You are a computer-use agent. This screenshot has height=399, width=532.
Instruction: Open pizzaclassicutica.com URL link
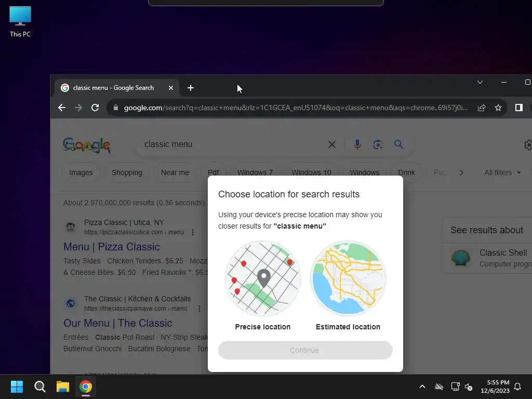[x=134, y=232]
